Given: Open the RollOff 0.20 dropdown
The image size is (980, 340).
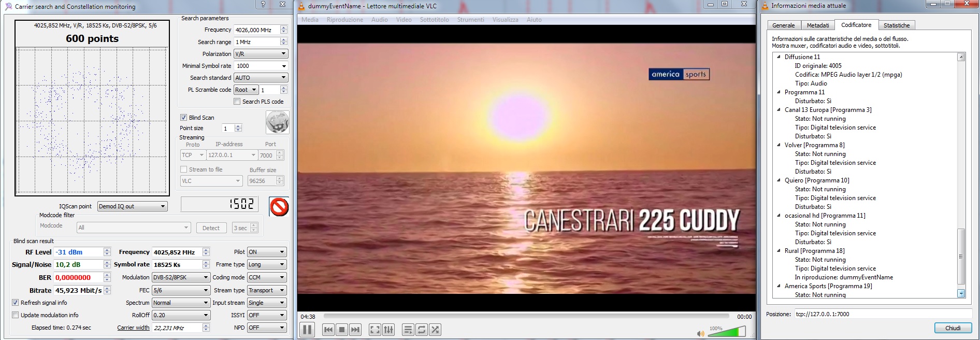Looking at the screenshot, I should (181, 315).
